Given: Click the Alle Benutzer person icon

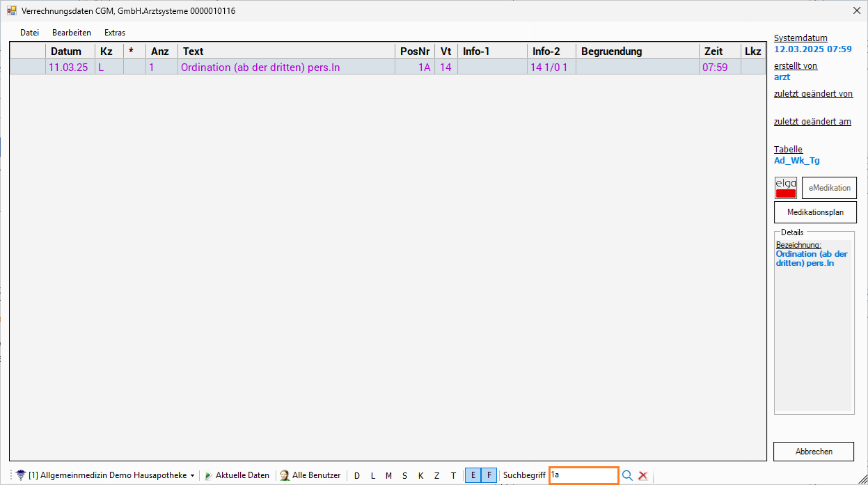Looking at the screenshot, I should [285, 475].
